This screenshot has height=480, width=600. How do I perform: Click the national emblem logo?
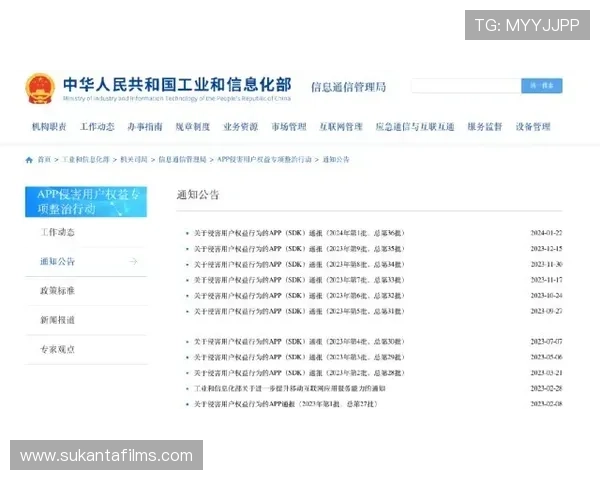point(40,89)
